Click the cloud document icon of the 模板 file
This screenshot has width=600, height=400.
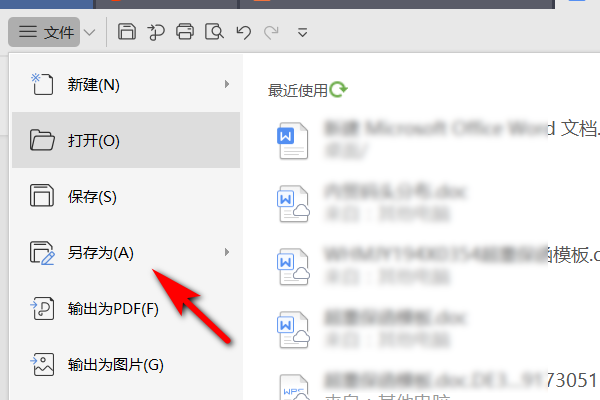(x=293, y=267)
